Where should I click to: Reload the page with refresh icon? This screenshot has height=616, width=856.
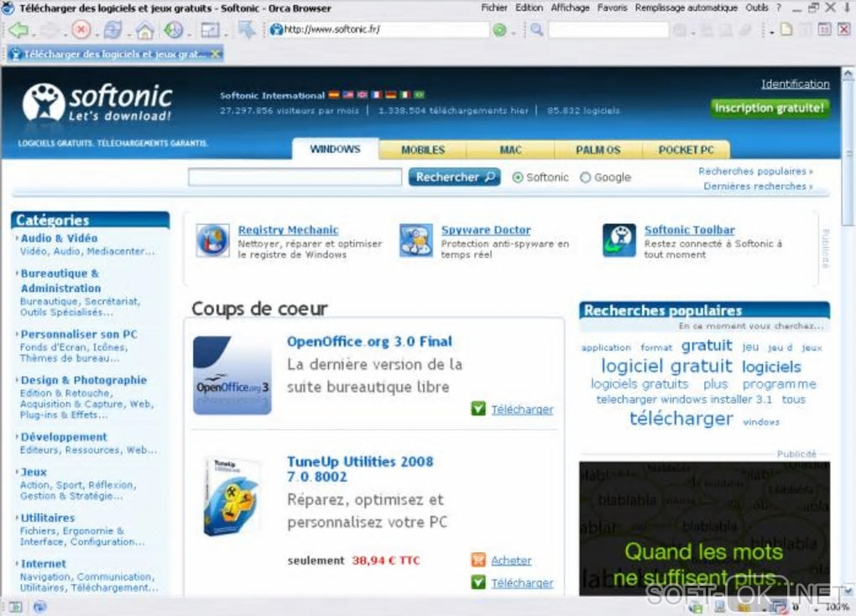pyautogui.click(x=112, y=30)
